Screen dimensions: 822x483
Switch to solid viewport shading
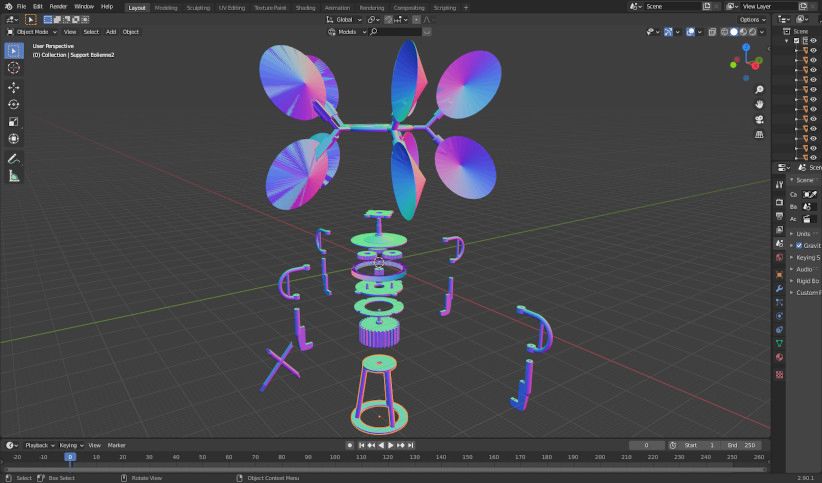[734, 32]
